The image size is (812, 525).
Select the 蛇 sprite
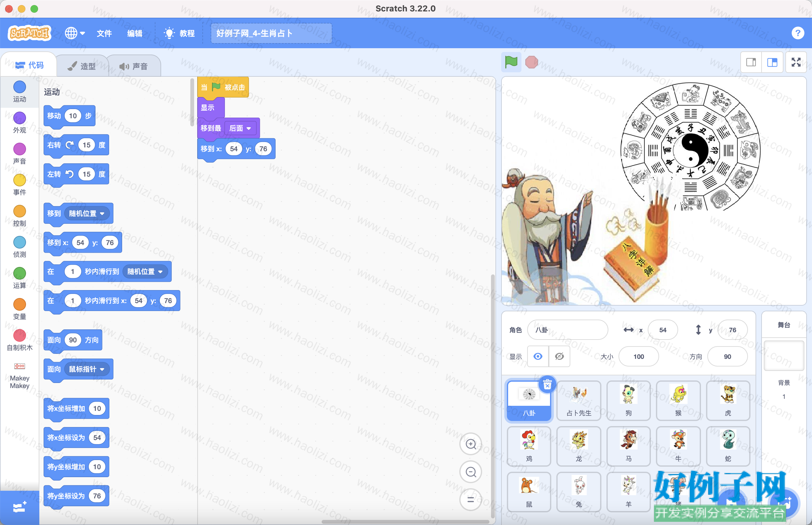pos(728,446)
